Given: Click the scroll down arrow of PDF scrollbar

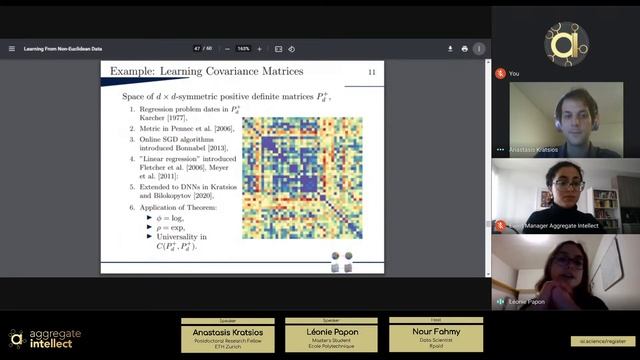Looking at the screenshot, I should click(488, 274).
